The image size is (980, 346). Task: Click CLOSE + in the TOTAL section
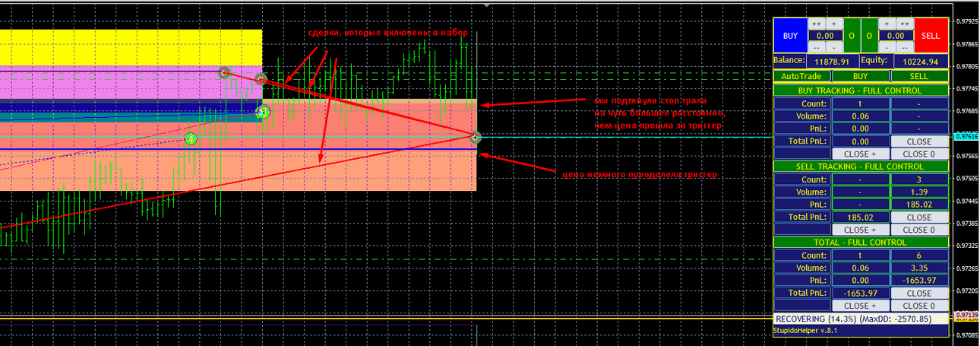pyautogui.click(x=861, y=306)
